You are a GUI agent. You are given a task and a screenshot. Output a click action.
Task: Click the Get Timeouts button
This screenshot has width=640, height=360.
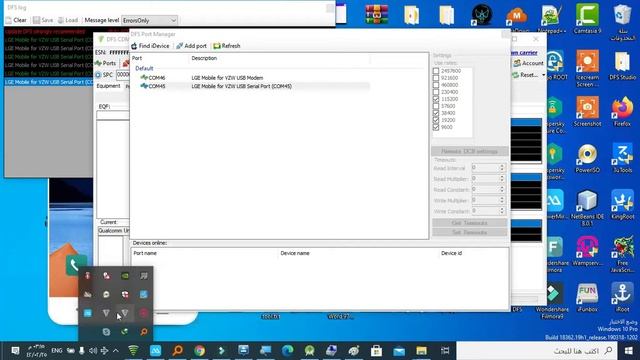469,223
